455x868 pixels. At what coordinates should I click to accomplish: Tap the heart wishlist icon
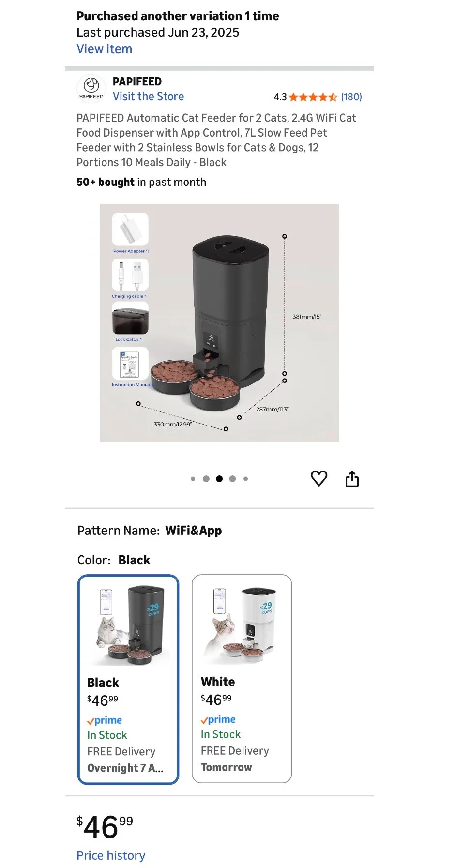[x=319, y=478]
